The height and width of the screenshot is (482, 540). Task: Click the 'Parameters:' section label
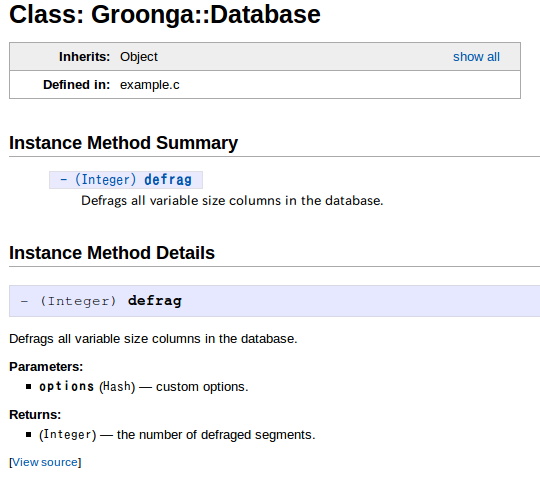46,367
